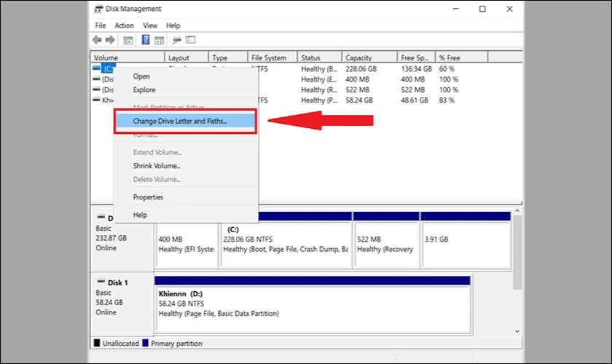Select the Khiennn (D:) partition block

(313, 305)
